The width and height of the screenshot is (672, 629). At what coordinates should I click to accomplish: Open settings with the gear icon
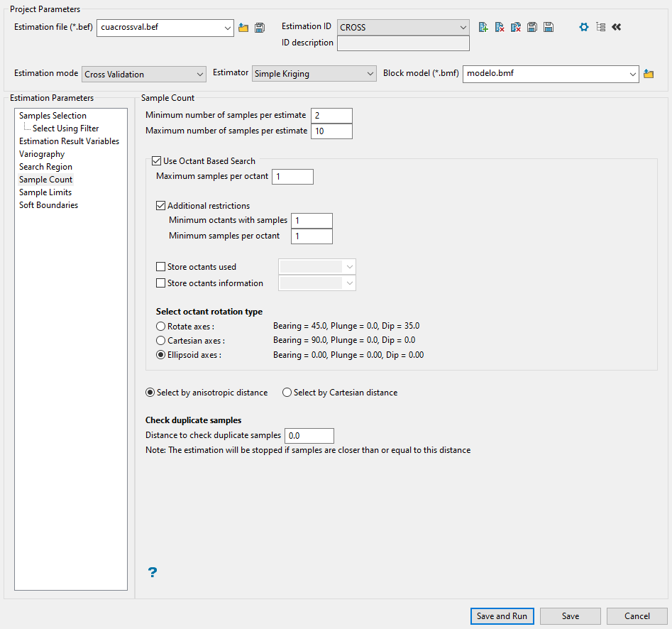(x=584, y=27)
